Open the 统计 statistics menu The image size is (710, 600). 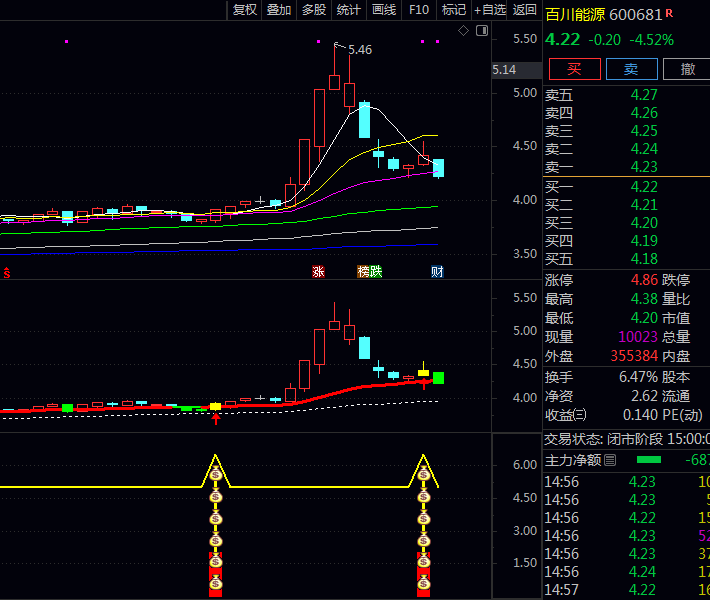pyautogui.click(x=349, y=10)
